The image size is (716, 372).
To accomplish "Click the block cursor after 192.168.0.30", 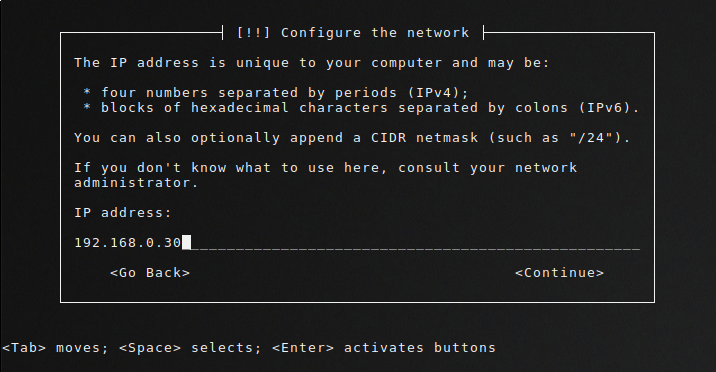I will [x=186, y=242].
